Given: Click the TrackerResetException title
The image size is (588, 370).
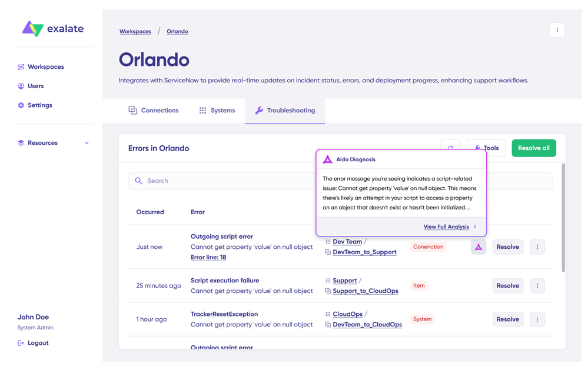Looking at the screenshot, I should [224, 314].
